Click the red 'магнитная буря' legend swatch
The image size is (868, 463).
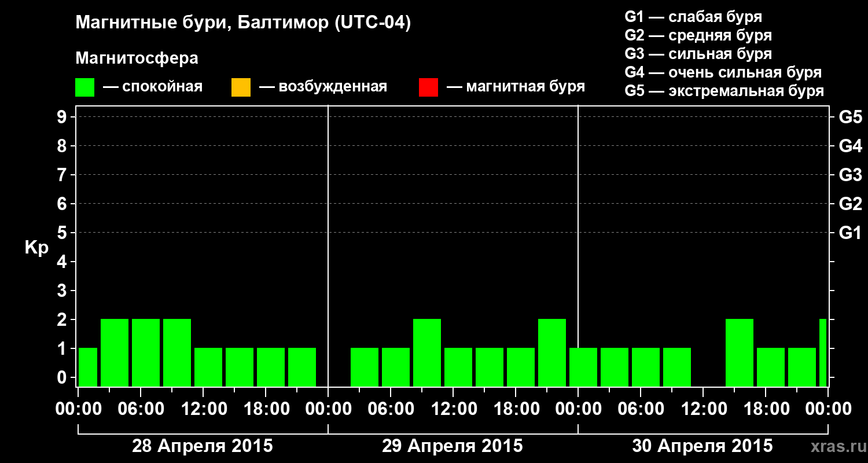(x=428, y=87)
